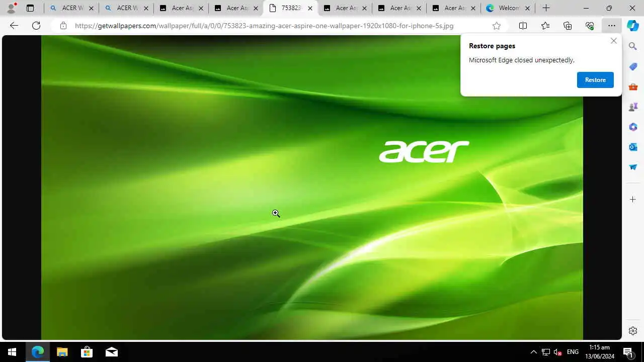Screen dimensions: 644x362
Task: Dismiss the Restore pages popup
Action: [x=613, y=41]
